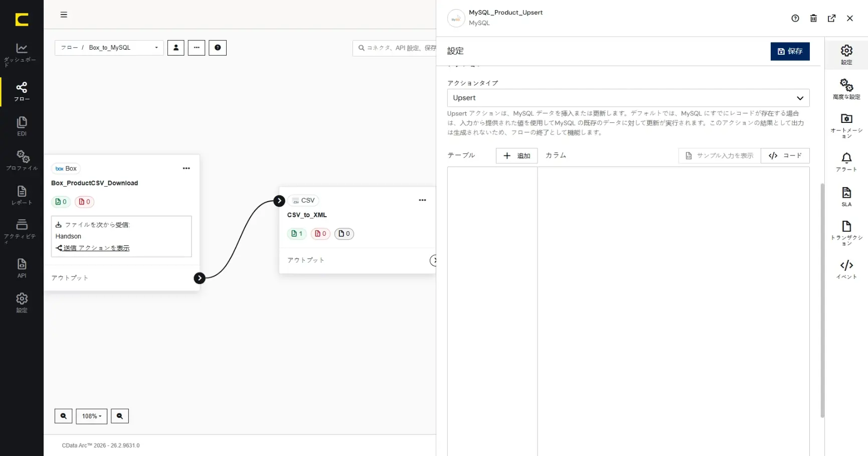Image resolution: width=868 pixels, height=456 pixels.
Task: Switch to the Advanced Settings (高度な設定) tab
Action: 846,89
